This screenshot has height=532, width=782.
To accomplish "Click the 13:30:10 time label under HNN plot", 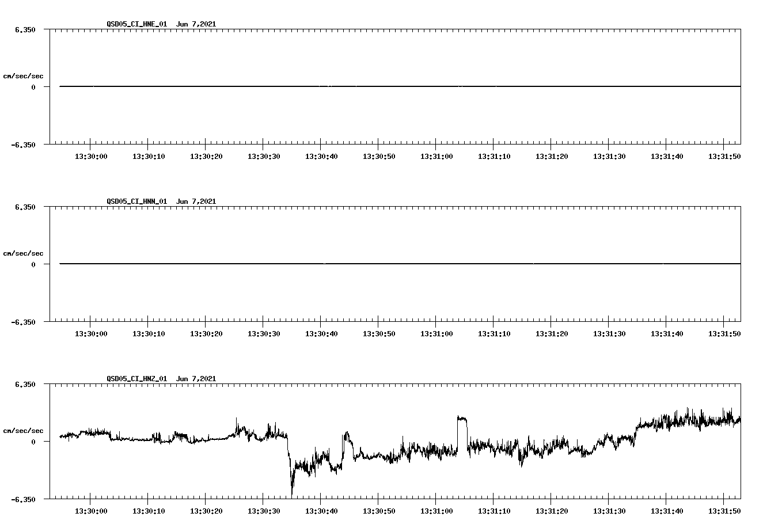I will [x=149, y=334].
